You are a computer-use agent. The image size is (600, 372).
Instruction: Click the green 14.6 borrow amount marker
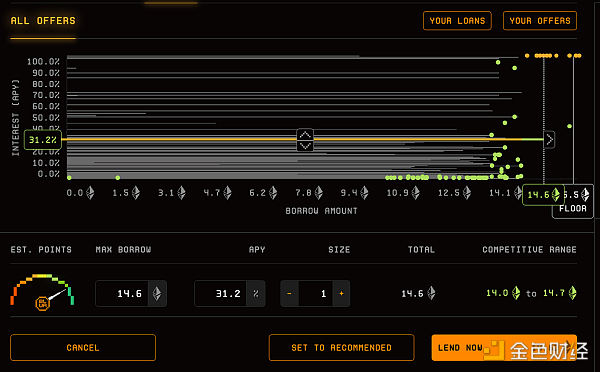pyautogui.click(x=543, y=195)
